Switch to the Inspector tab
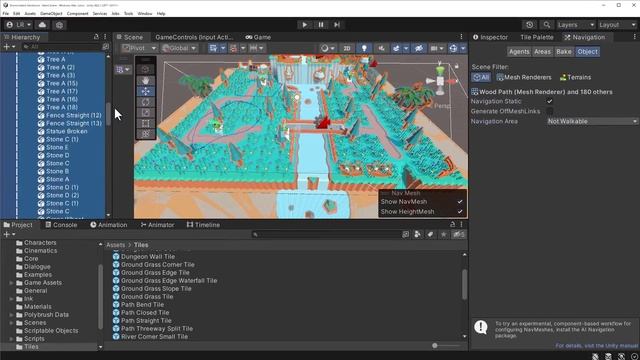 (490, 37)
